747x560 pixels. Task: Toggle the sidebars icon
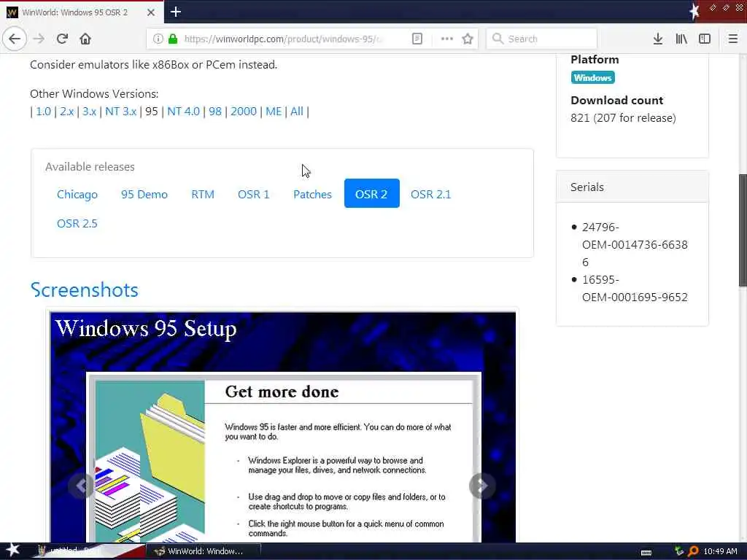(x=705, y=39)
